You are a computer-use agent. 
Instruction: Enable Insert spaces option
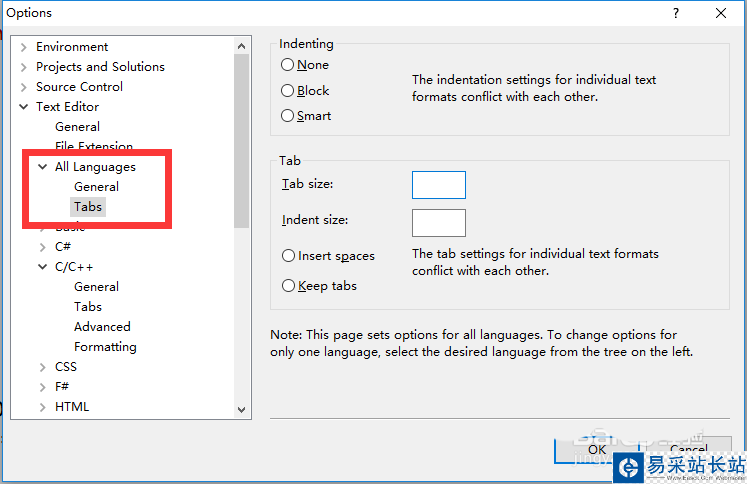point(289,256)
